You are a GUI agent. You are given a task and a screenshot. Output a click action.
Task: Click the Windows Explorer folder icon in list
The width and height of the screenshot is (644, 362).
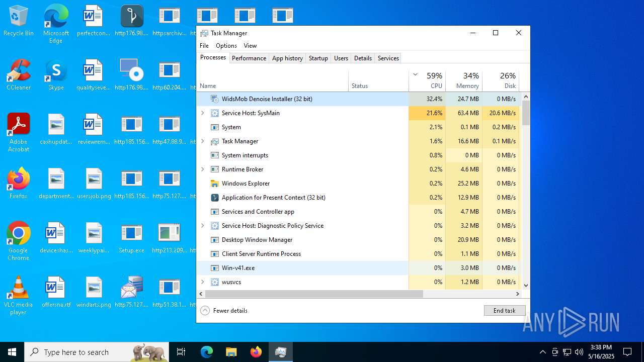click(215, 184)
